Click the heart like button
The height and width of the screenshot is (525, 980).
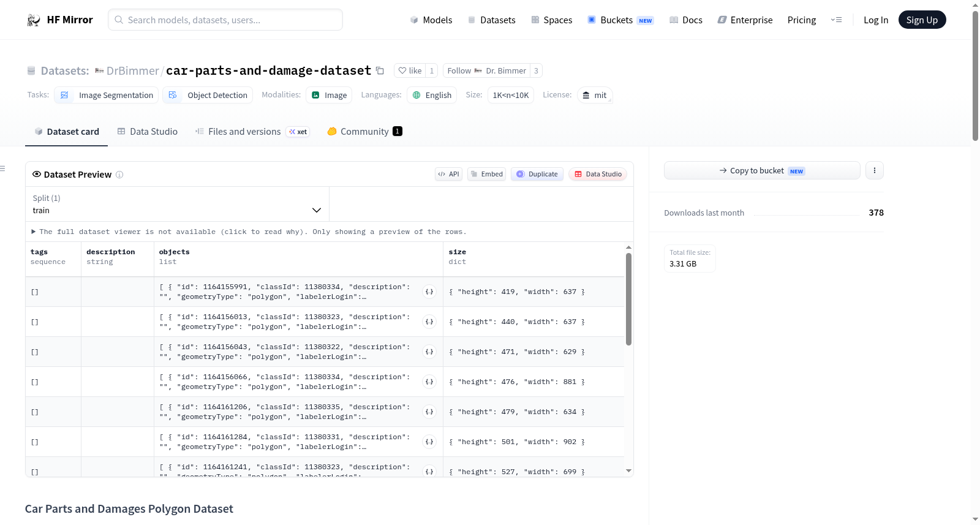click(410, 70)
